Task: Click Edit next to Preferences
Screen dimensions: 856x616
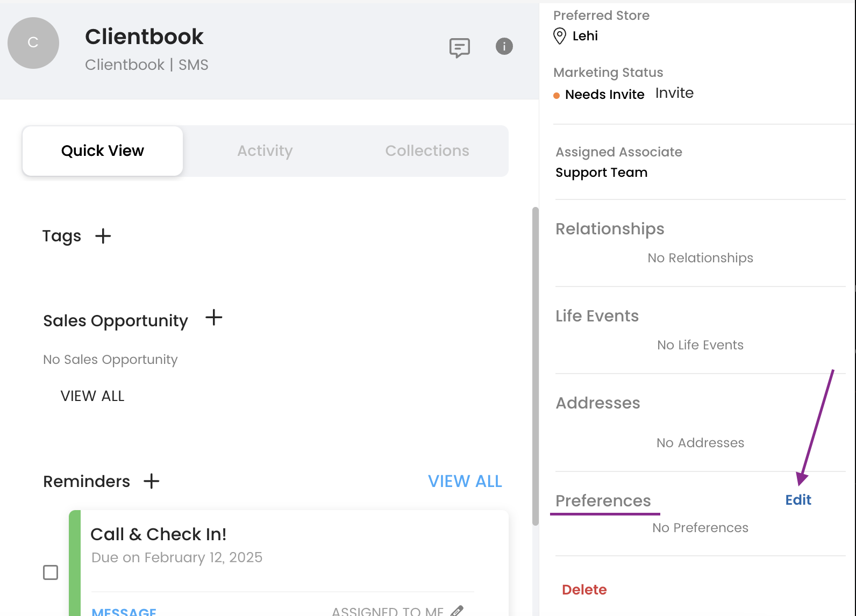Action: [798, 500]
